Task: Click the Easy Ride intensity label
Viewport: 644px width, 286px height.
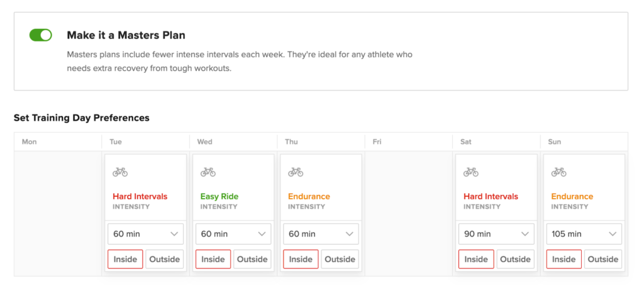Action: pos(219,197)
